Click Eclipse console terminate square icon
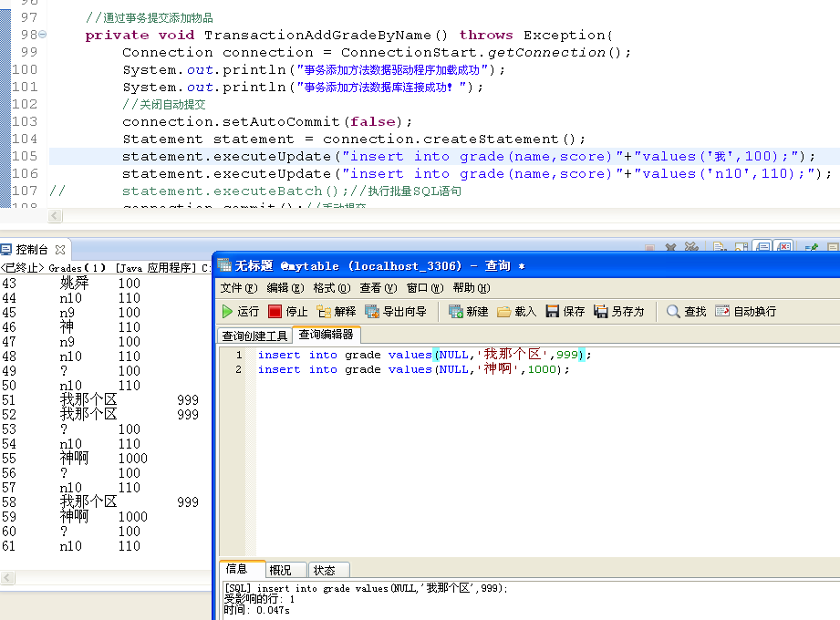Viewport: 840px width, 620px height. tap(649, 248)
